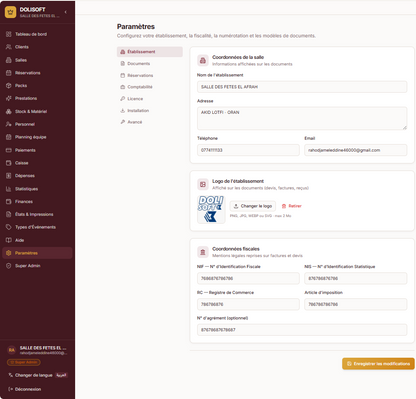Select the Prestations sparkle icon

9,98
